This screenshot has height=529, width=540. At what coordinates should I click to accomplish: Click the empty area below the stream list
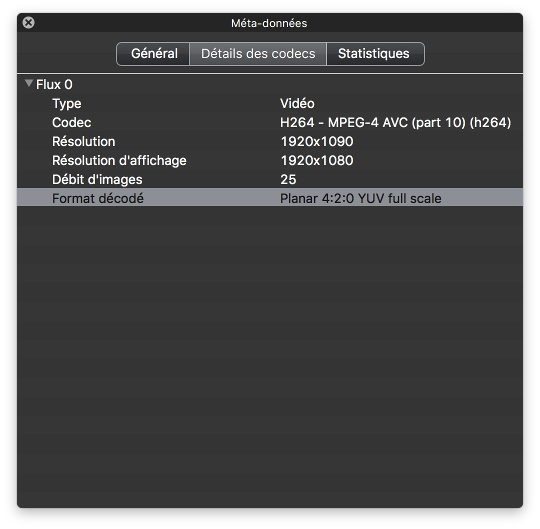tap(270, 356)
